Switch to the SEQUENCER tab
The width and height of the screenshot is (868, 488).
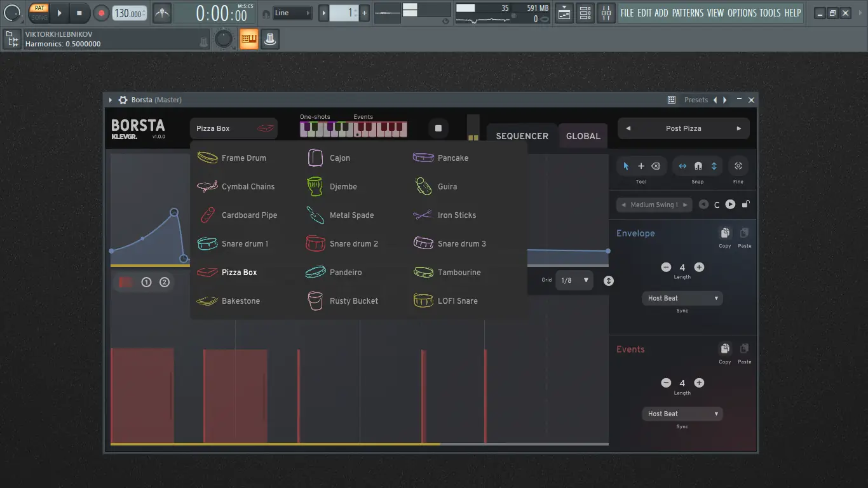tap(522, 136)
